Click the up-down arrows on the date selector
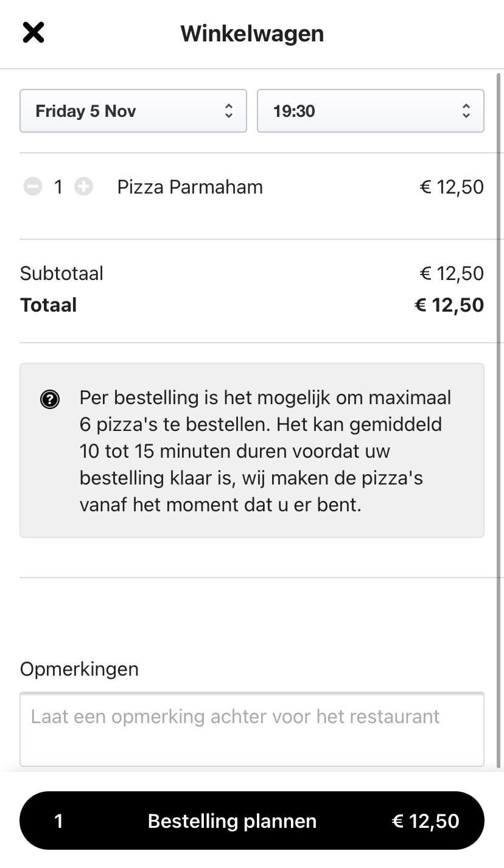Viewport: 504px width, 868px height. (x=228, y=111)
